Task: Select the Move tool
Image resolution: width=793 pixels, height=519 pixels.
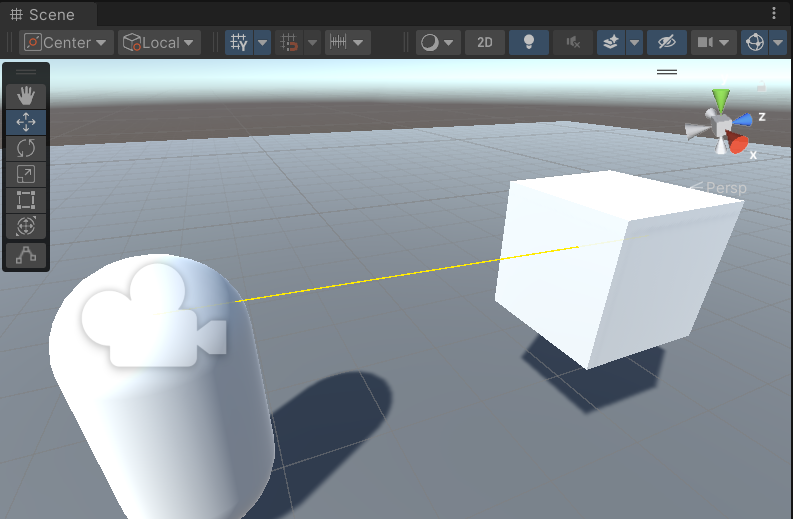Action: click(26, 122)
